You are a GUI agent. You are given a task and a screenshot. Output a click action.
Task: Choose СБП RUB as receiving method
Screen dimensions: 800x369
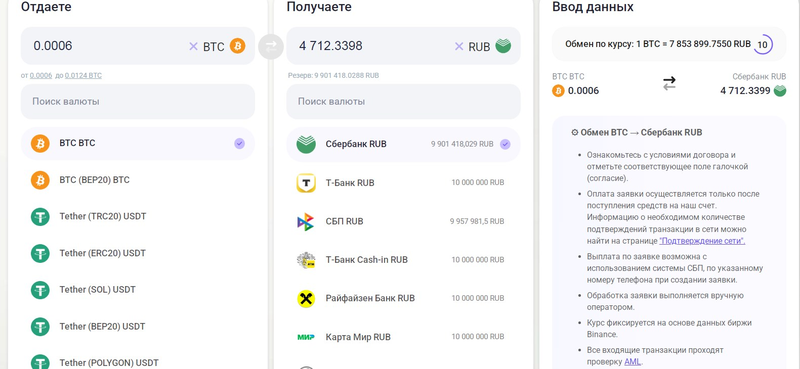(403, 222)
